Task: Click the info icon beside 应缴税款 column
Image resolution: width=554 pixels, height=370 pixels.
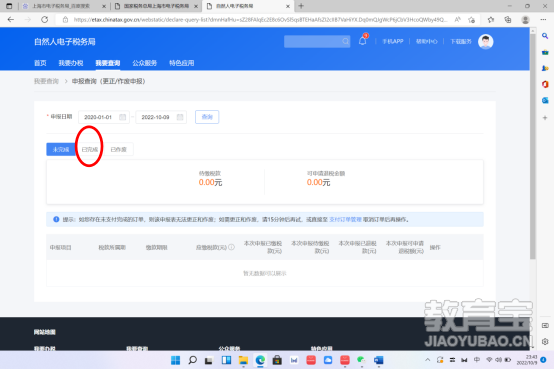Action: tap(231, 247)
